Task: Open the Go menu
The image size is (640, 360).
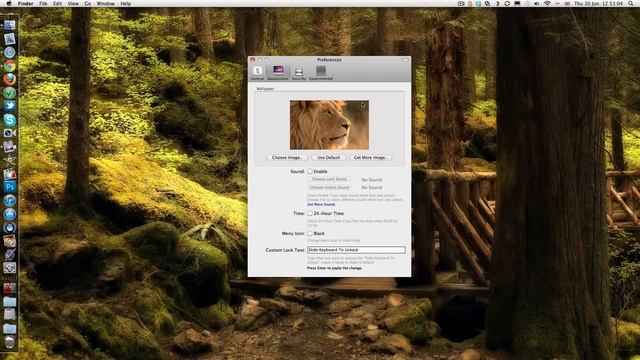Action: click(88, 3)
